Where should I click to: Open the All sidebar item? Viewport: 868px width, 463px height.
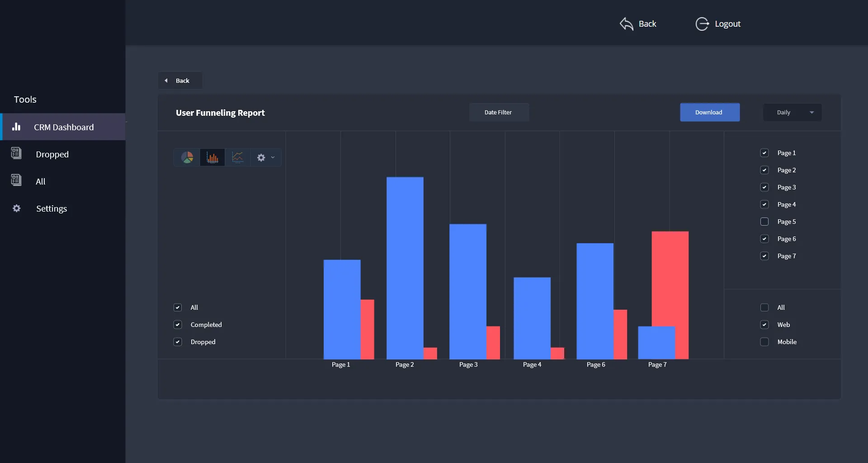click(x=40, y=181)
